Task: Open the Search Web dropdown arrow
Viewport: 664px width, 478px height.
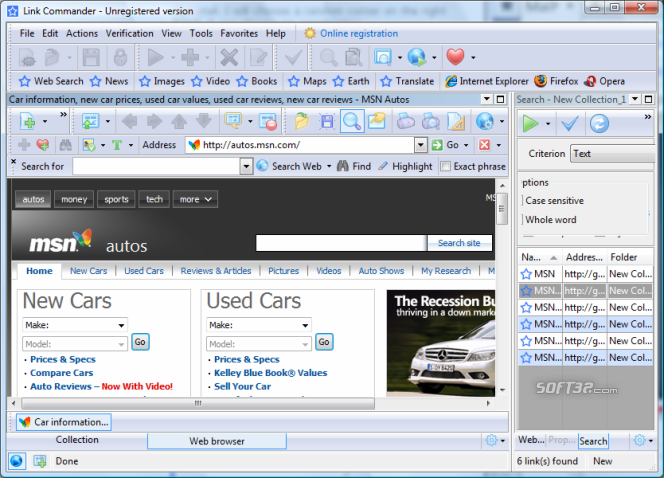Action: click(x=329, y=166)
